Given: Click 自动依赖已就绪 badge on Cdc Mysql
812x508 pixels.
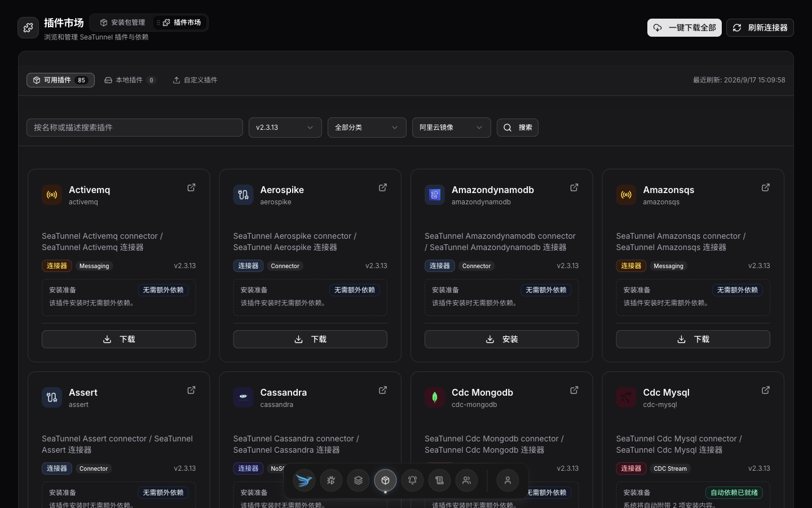Looking at the screenshot, I should coord(734,493).
